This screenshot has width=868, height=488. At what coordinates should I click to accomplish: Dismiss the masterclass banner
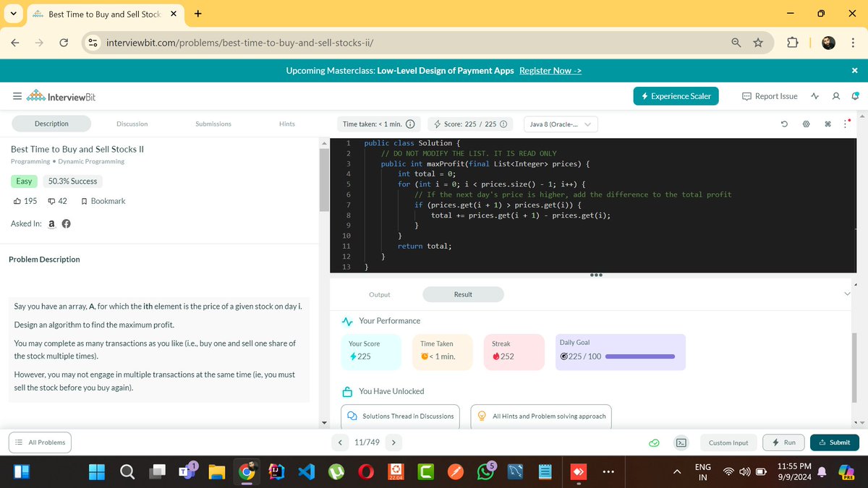(x=854, y=70)
